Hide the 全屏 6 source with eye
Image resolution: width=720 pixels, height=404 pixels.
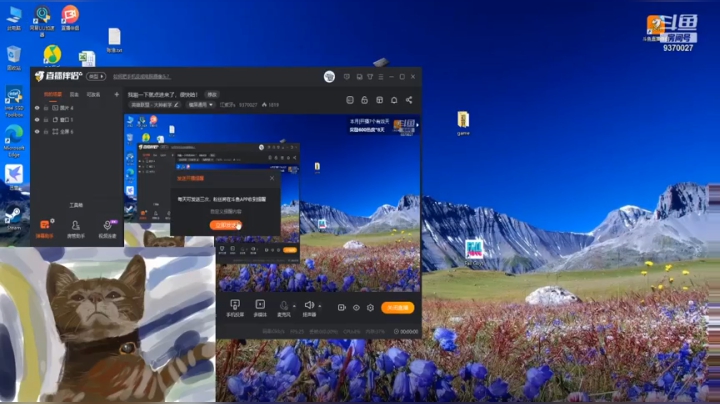[37, 132]
